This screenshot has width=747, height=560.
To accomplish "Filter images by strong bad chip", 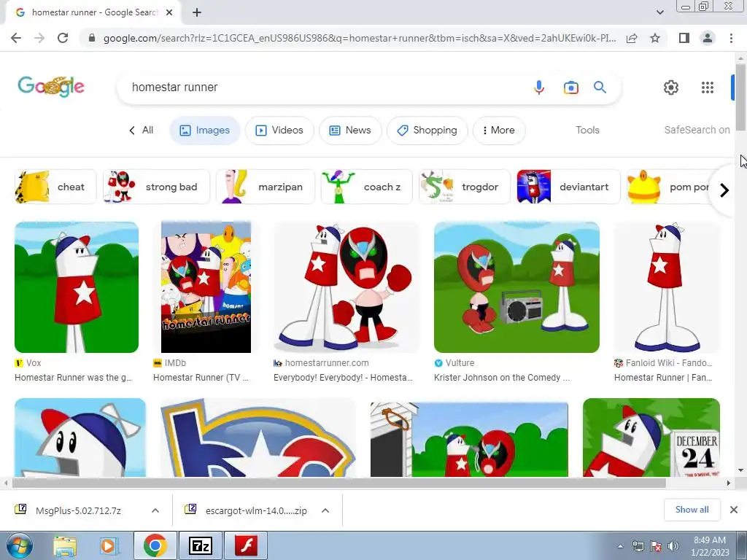I will coord(156,187).
